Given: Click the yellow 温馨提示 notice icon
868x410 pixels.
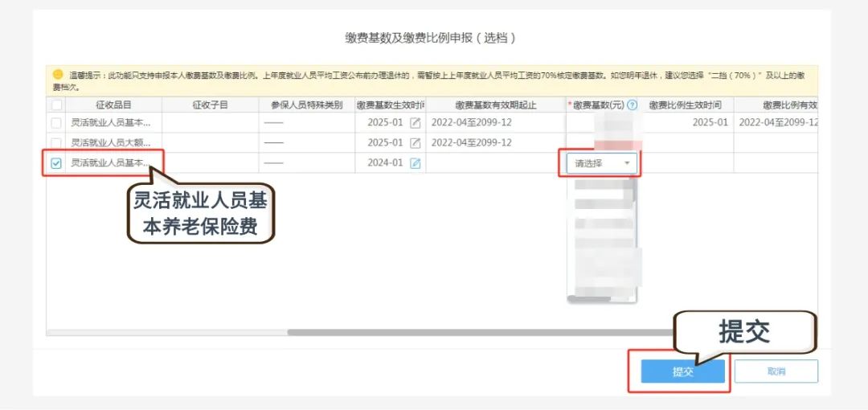Looking at the screenshot, I should (58, 74).
